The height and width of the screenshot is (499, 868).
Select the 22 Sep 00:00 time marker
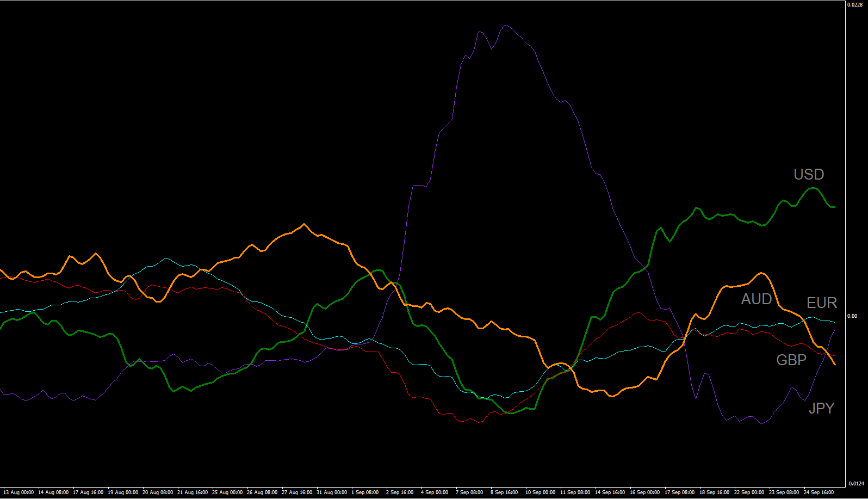749,492
